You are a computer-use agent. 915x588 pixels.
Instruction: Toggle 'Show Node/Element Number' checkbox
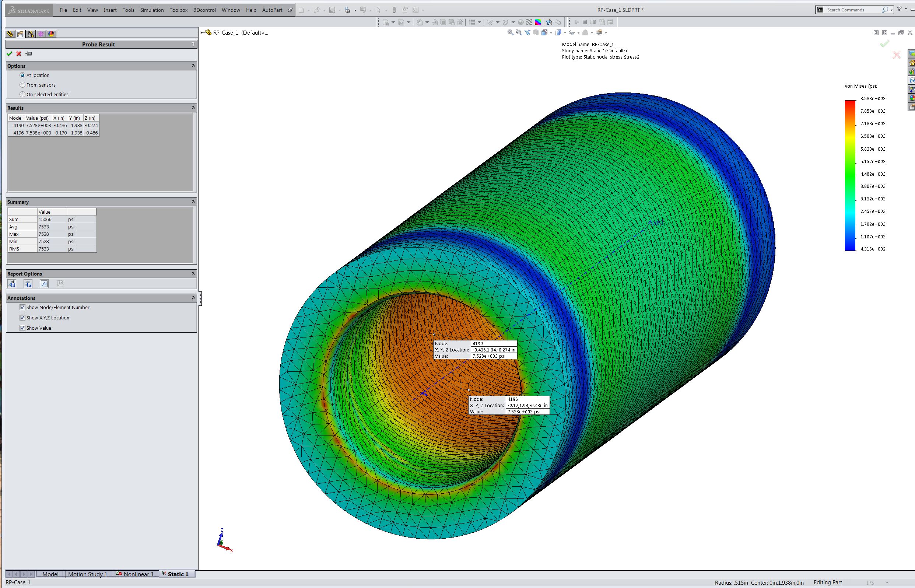point(22,307)
